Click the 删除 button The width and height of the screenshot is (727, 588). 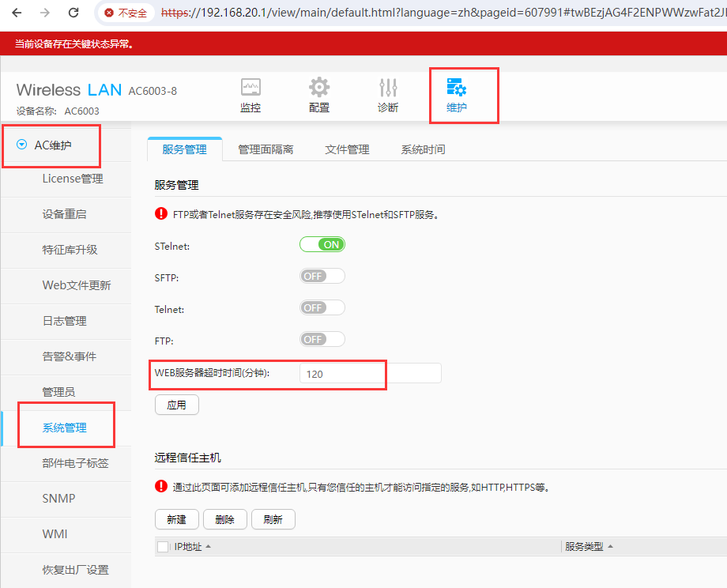pyautogui.click(x=225, y=519)
